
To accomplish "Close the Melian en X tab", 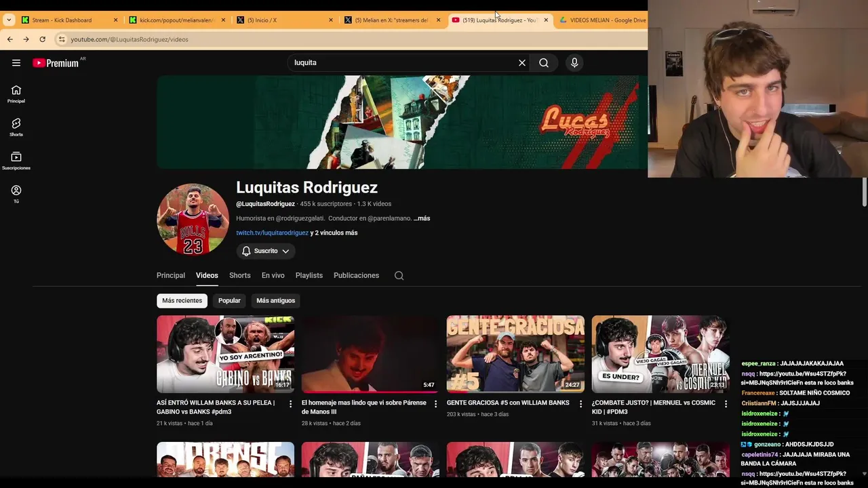I will (438, 20).
